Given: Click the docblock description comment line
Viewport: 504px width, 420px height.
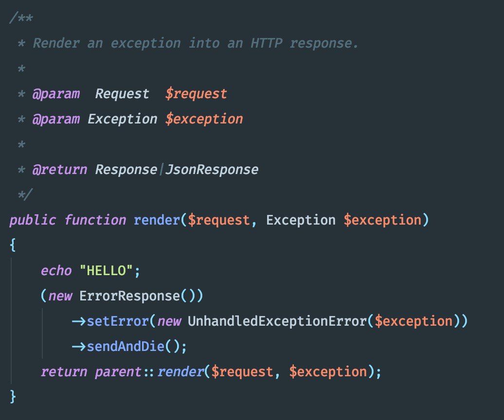Looking at the screenshot, I should [x=196, y=43].
